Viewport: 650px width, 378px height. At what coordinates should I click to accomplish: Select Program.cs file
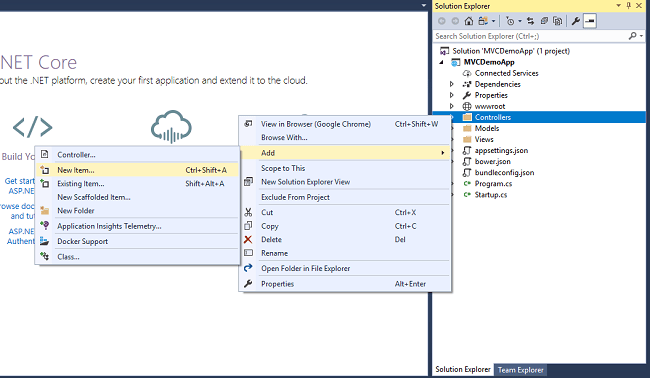(x=493, y=184)
